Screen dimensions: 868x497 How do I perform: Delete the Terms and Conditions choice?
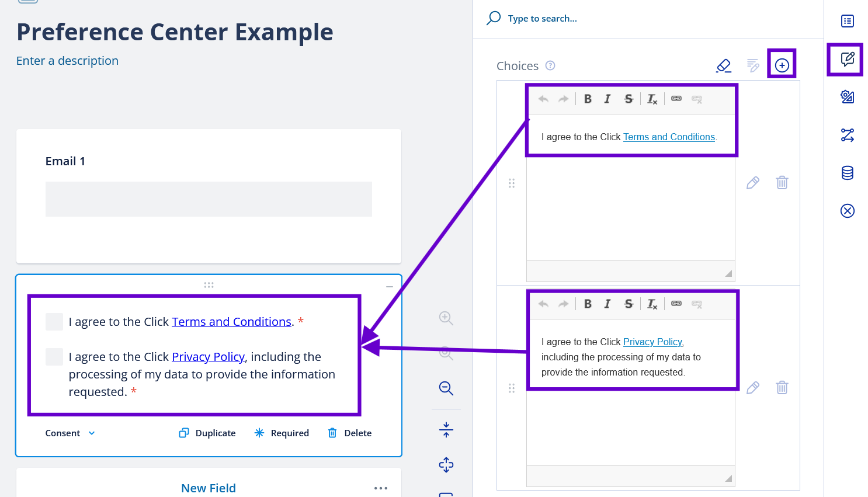click(x=782, y=183)
